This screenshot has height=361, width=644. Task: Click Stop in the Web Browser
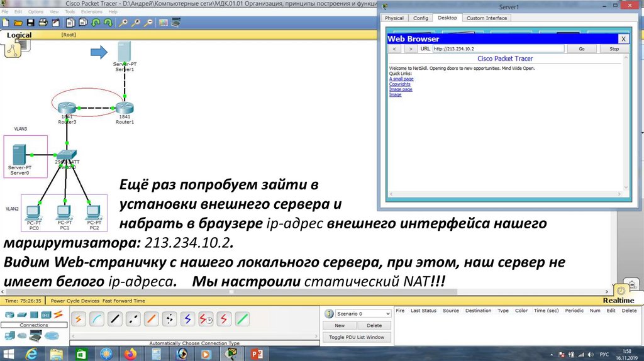click(x=614, y=49)
